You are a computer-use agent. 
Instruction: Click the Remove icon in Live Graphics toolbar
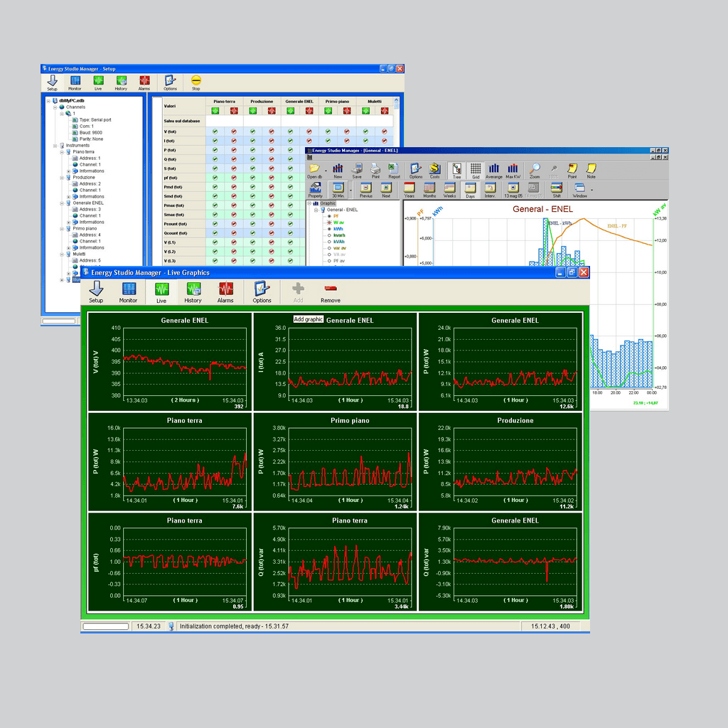pos(330,289)
